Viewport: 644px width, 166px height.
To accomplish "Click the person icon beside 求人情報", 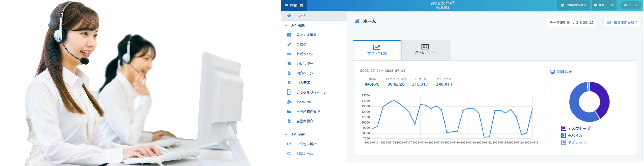I will (289, 83).
